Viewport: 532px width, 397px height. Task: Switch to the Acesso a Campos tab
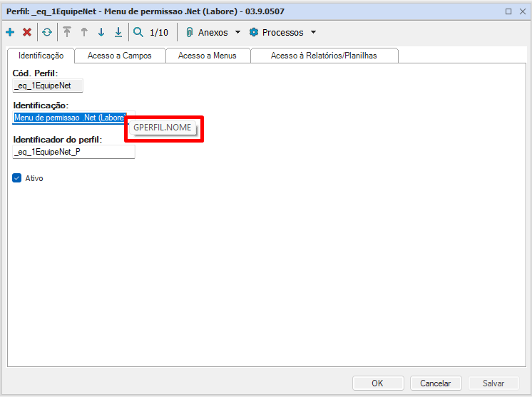click(119, 56)
